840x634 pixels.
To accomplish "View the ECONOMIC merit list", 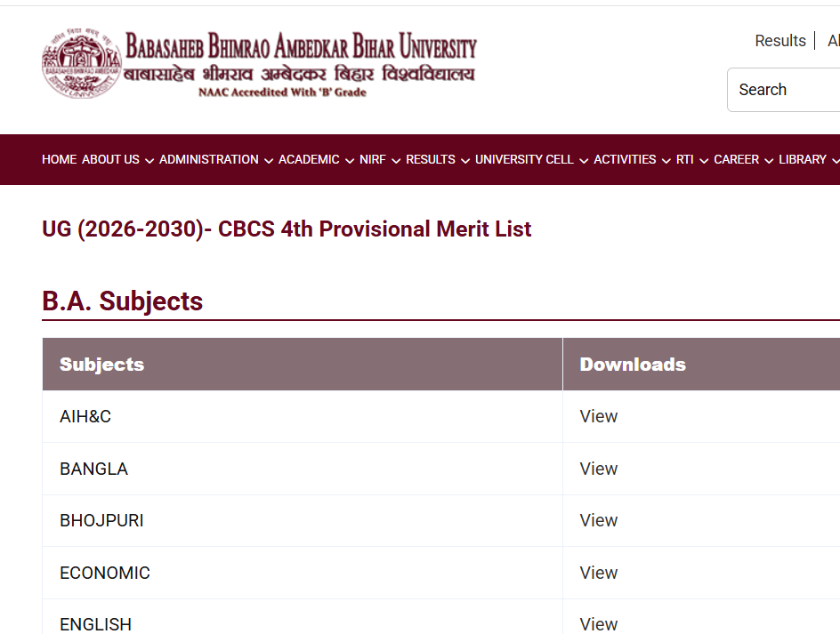I will coord(598,573).
